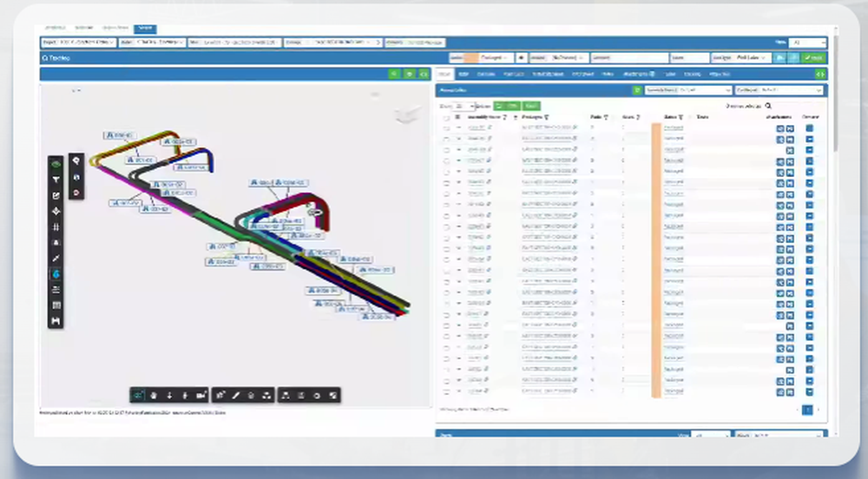Open the second dropdown in the top filter bar
The height and width of the screenshot is (479, 868).
[152, 43]
